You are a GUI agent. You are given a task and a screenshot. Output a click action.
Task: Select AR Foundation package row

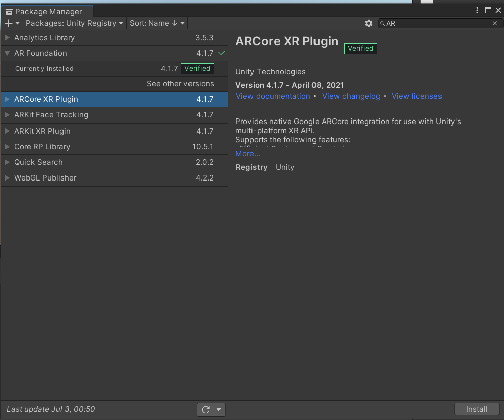114,53
